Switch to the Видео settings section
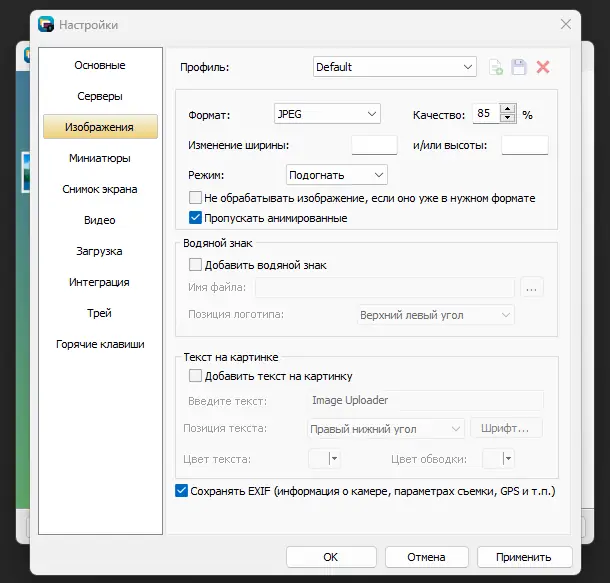The image size is (610, 583). (100, 220)
